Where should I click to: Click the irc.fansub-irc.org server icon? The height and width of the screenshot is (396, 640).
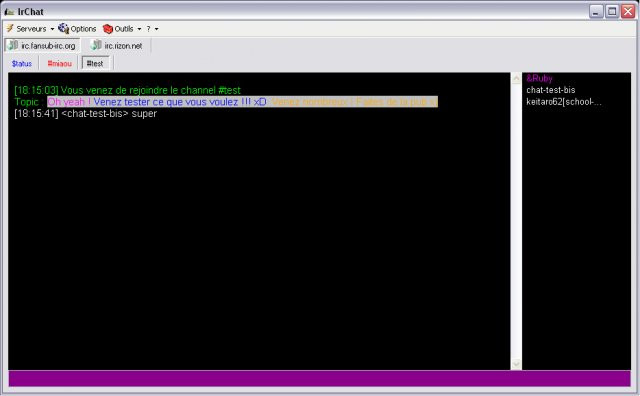click(13, 45)
